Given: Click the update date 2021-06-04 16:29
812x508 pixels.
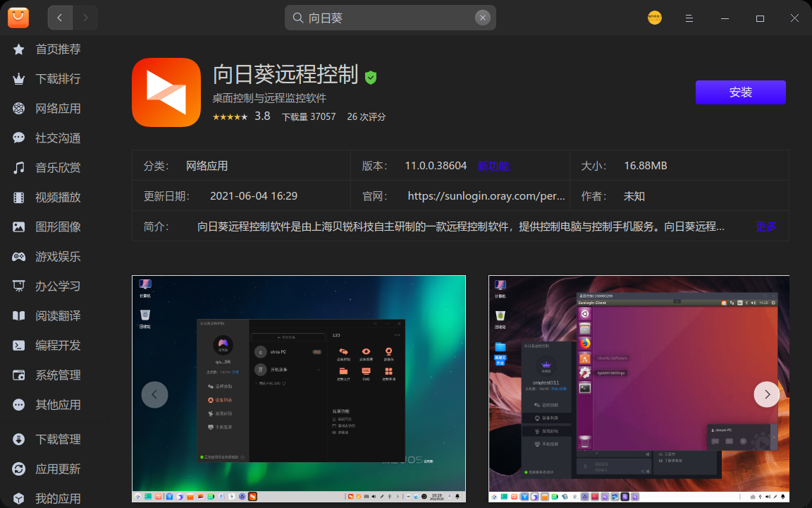Looking at the screenshot, I should pos(254,196).
